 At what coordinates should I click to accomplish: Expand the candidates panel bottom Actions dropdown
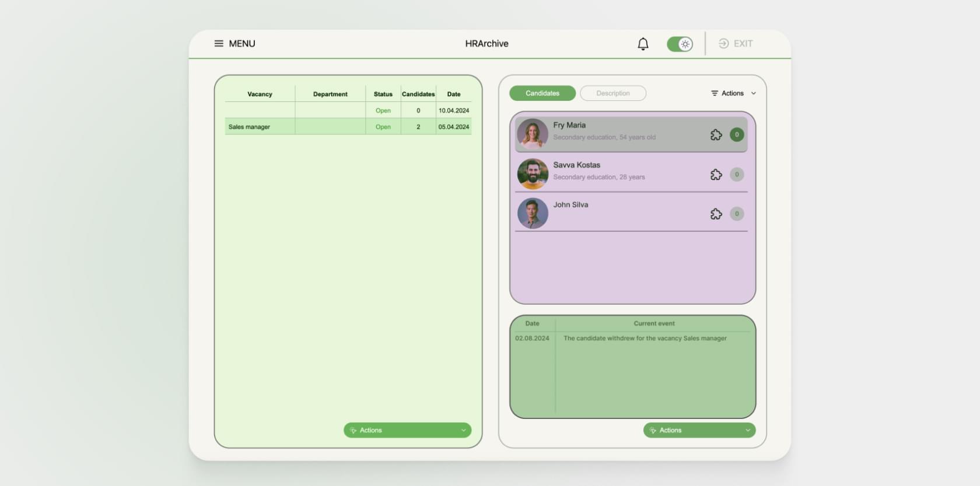[x=699, y=430]
